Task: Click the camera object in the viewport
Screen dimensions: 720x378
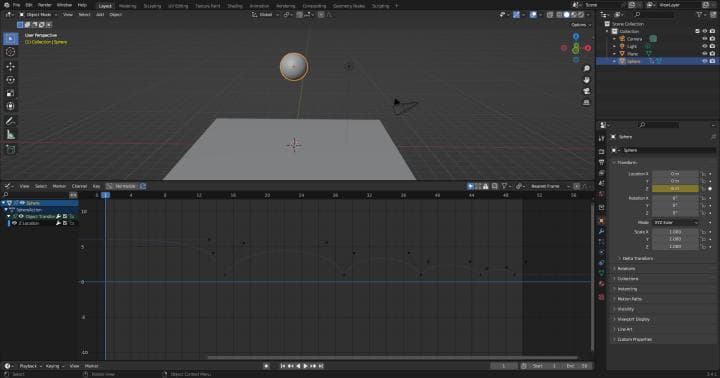Action: coord(404,106)
